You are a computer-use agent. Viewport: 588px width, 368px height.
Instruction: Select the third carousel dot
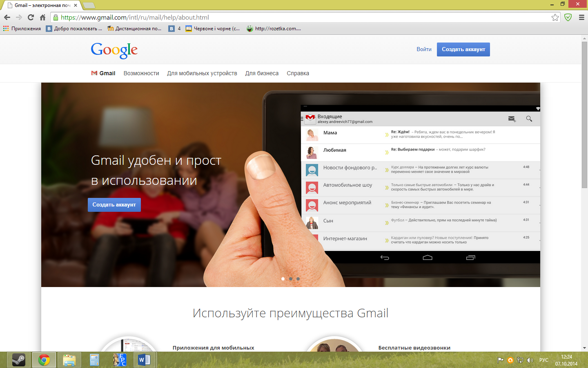pos(298,279)
